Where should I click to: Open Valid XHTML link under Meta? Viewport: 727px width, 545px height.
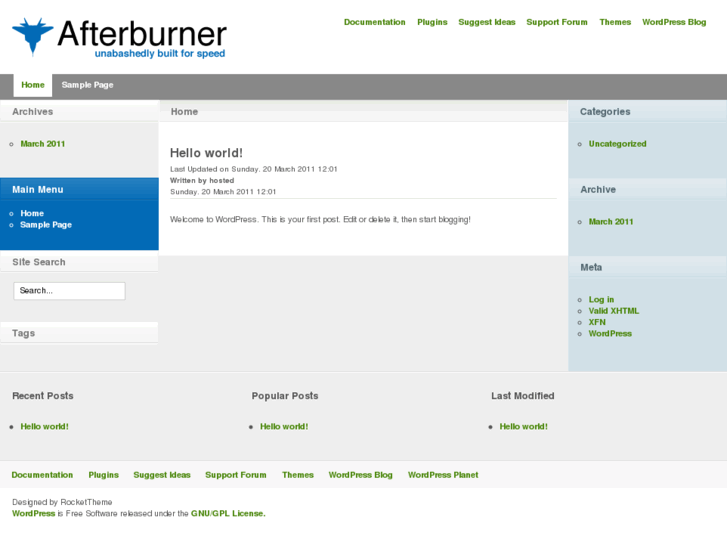(613, 311)
